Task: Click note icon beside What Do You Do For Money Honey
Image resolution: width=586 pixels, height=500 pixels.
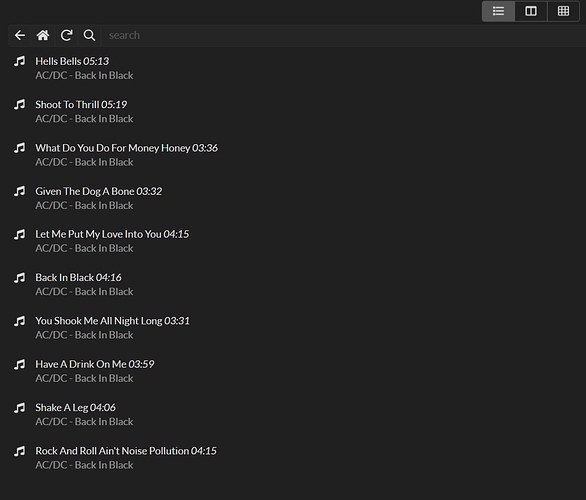Action: click(20, 148)
